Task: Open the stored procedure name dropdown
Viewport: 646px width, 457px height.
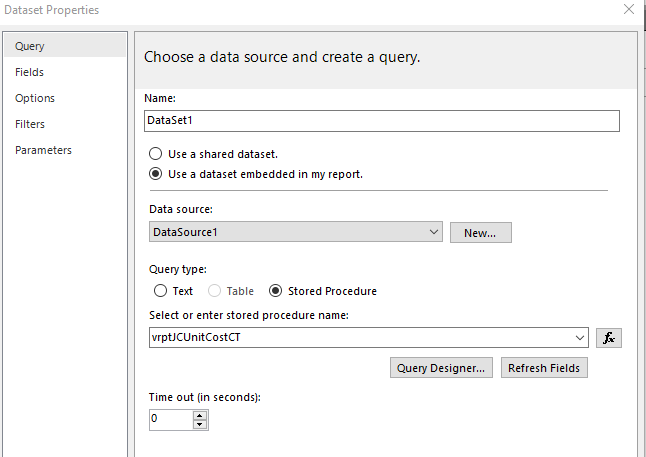Action: pos(581,337)
